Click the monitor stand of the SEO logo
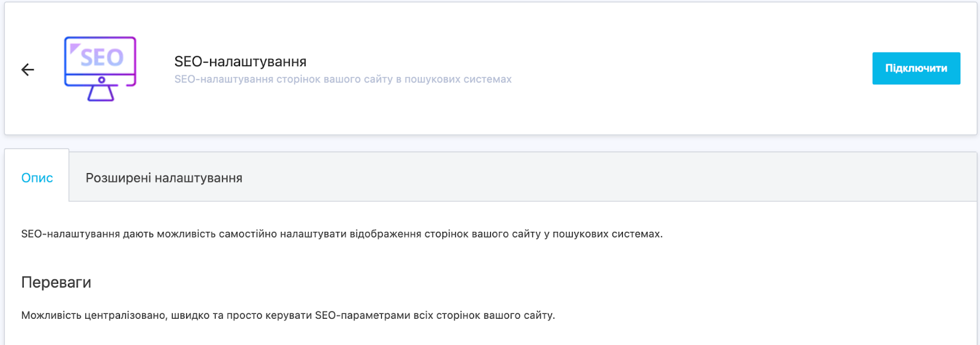Viewport: 980px width, 345px height. point(101,93)
